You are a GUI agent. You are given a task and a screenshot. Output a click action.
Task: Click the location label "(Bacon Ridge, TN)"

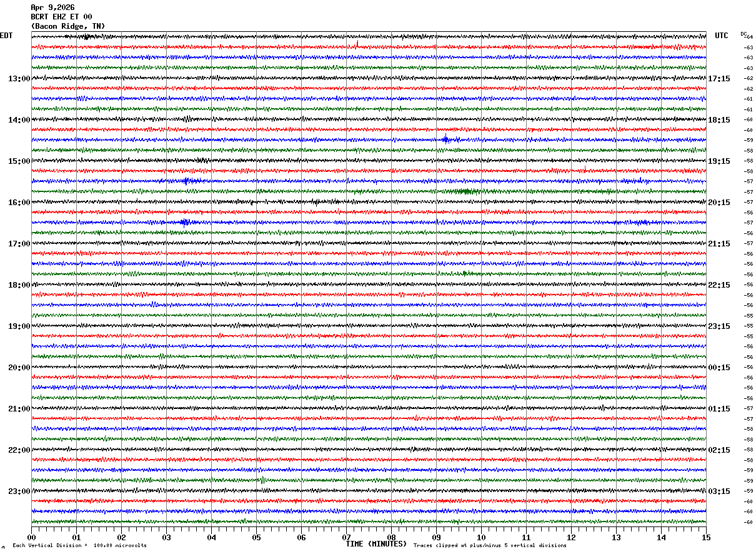point(68,26)
